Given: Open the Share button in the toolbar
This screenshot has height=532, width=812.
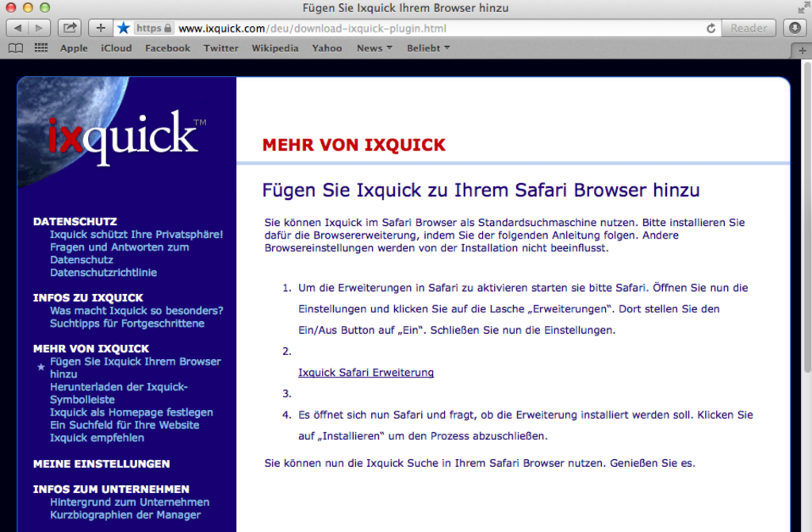Looking at the screenshot, I should pos(70,28).
